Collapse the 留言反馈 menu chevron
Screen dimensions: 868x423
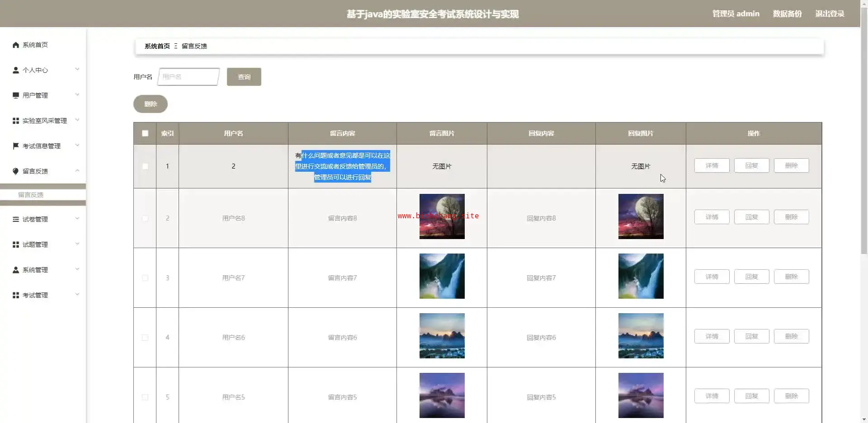click(77, 171)
